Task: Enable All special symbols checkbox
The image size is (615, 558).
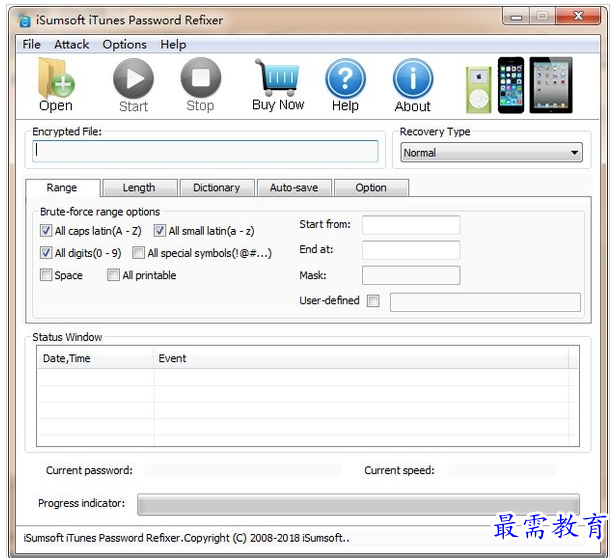Action: pyautogui.click(x=138, y=253)
